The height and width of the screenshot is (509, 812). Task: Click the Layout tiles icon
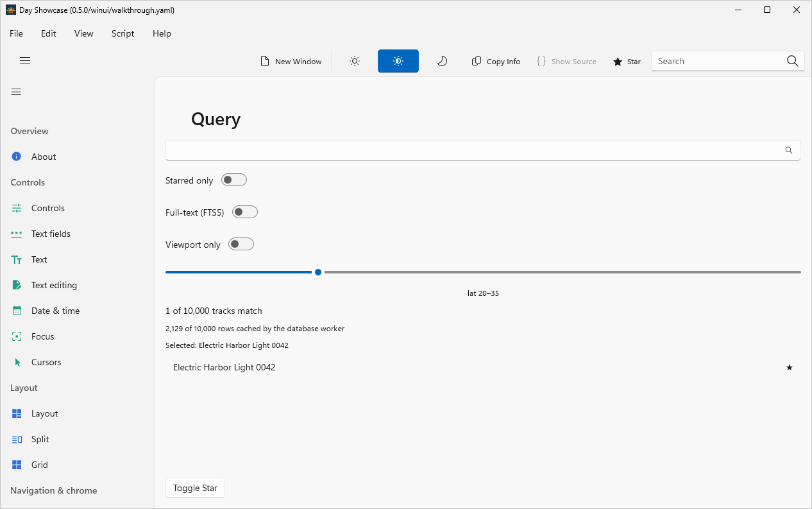[17, 413]
